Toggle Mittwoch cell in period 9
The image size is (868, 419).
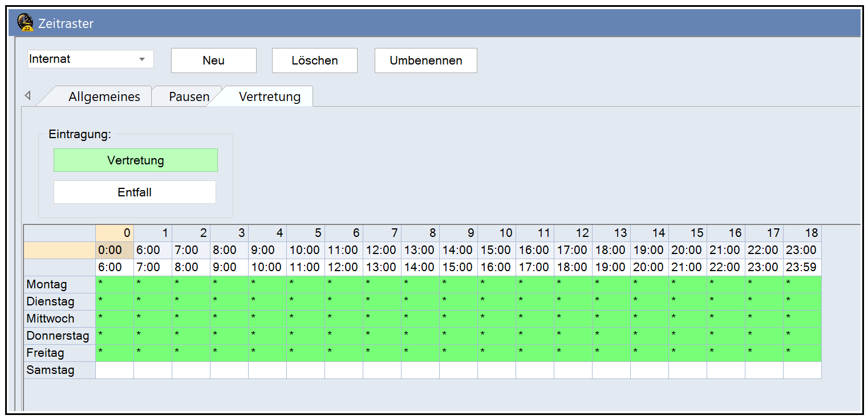[x=459, y=319]
